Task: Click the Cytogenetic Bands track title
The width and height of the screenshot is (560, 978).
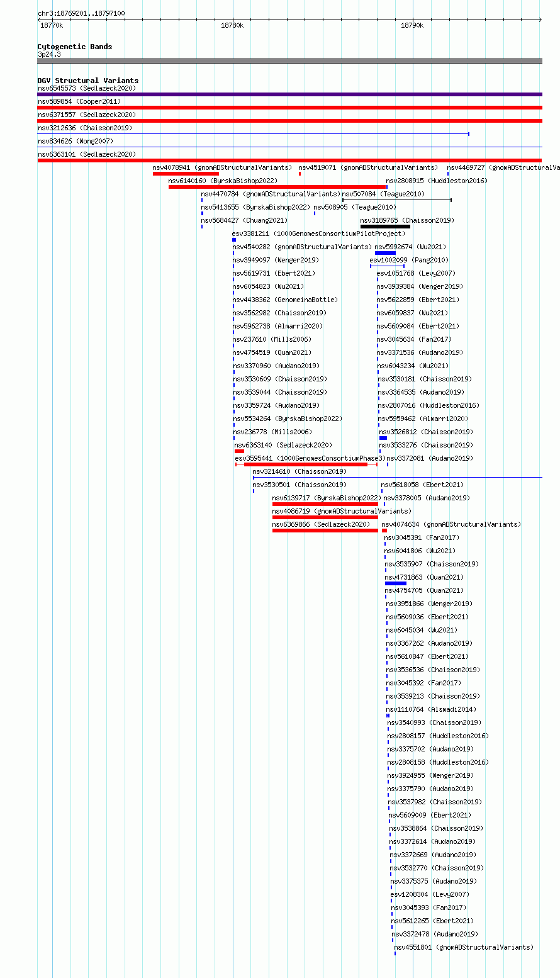Action: pos(75,47)
